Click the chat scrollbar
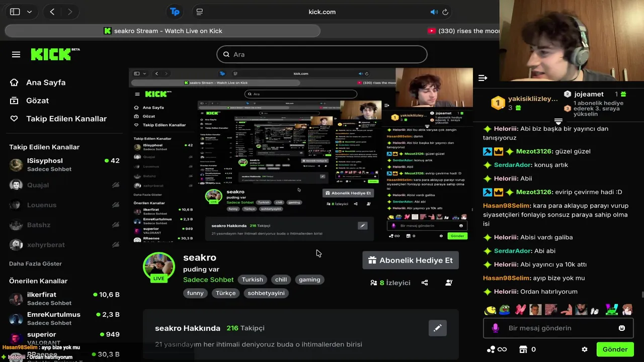Image resolution: width=644 pixels, height=362 pixels. point(641,295)
